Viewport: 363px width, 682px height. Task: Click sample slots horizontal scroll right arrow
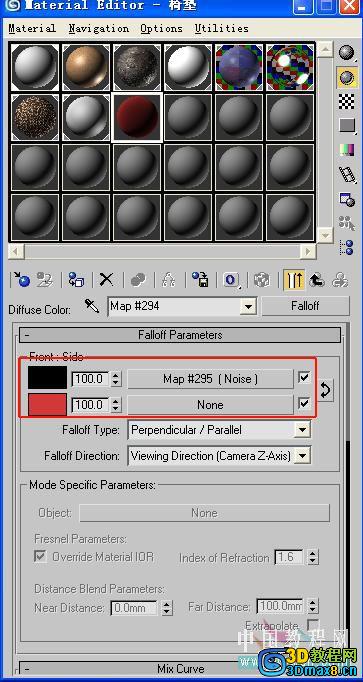[309, 251]
